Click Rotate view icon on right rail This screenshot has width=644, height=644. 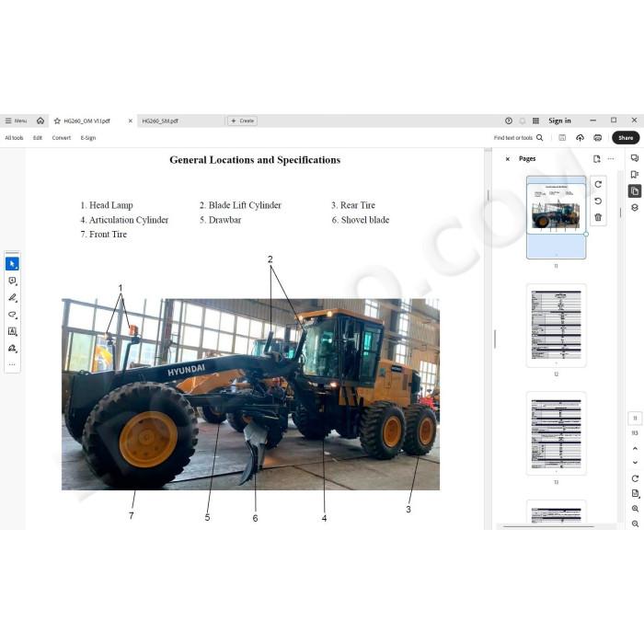[x=635, y=478]
